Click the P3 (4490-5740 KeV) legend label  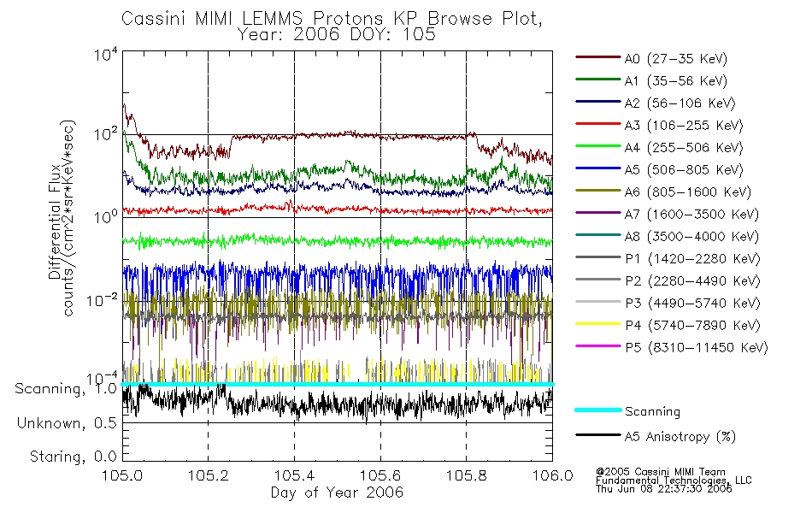point(692,304)
